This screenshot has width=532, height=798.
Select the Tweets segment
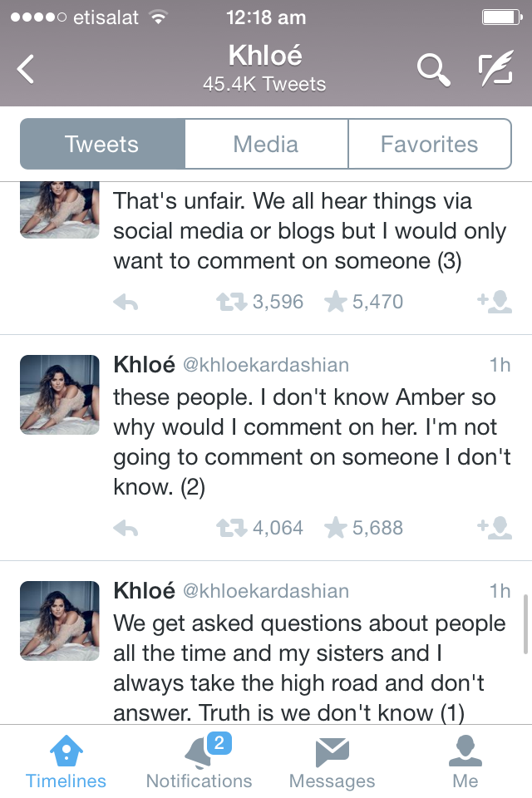point(102,144)
